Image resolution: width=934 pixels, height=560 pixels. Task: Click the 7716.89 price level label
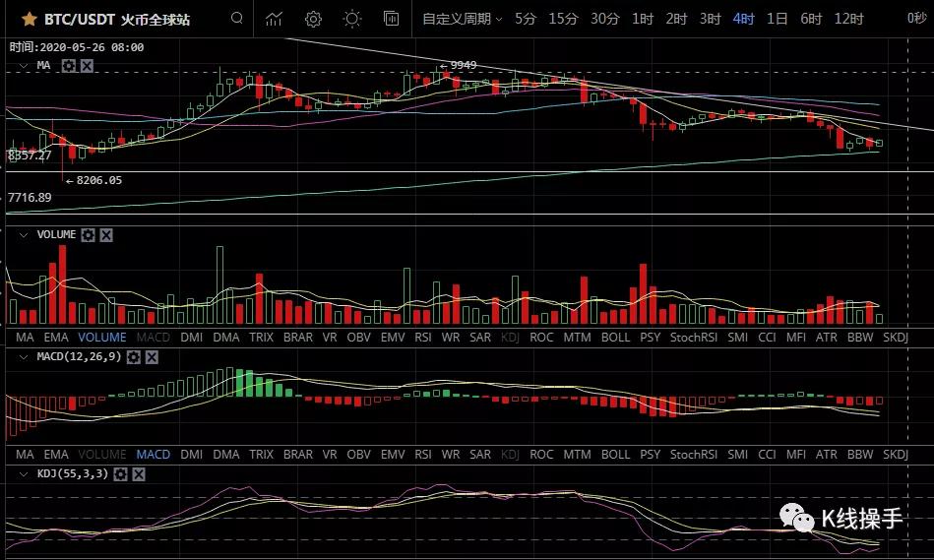(30, 197)
